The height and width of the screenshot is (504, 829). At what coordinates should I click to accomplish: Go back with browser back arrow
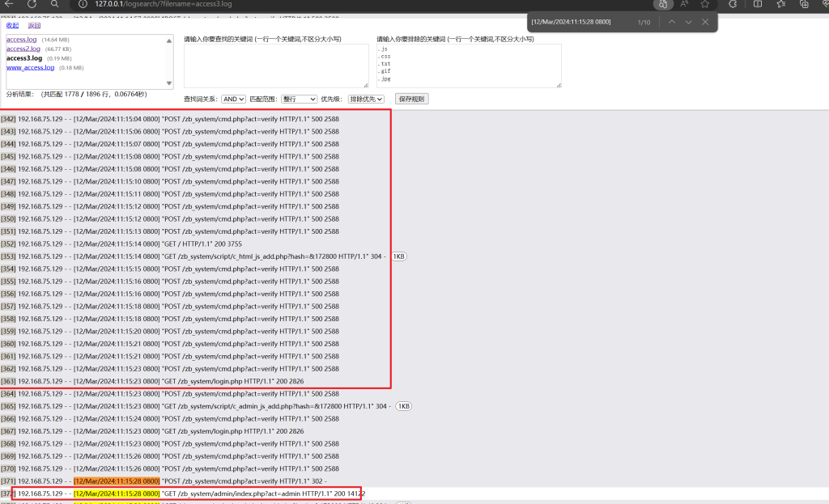tap(10, 4)
